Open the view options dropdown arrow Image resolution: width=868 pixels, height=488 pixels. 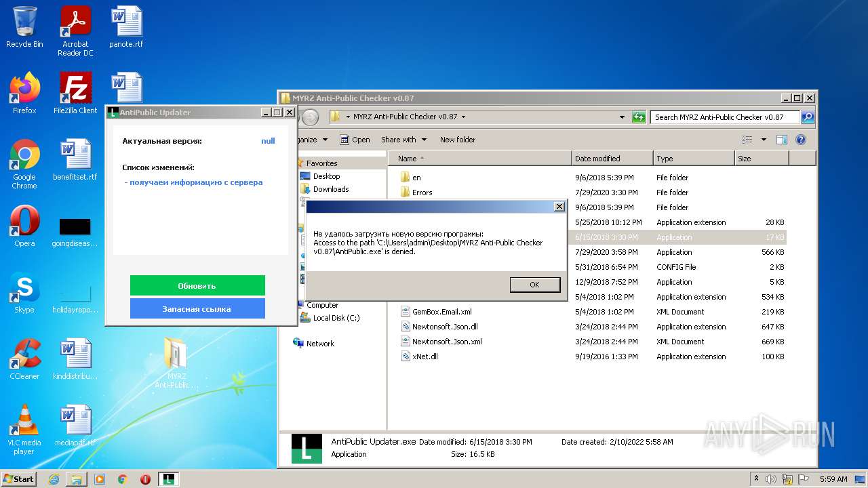[764, 140]
